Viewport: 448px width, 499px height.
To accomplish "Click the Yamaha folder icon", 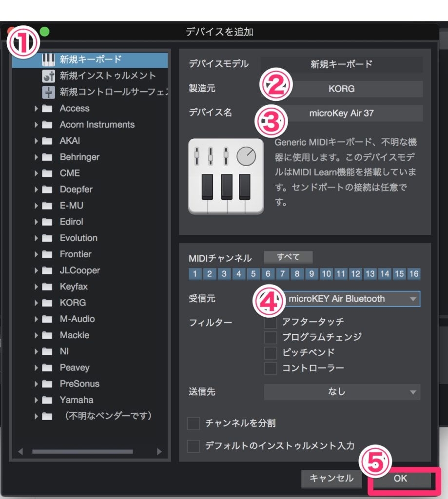I will [47, 400].
